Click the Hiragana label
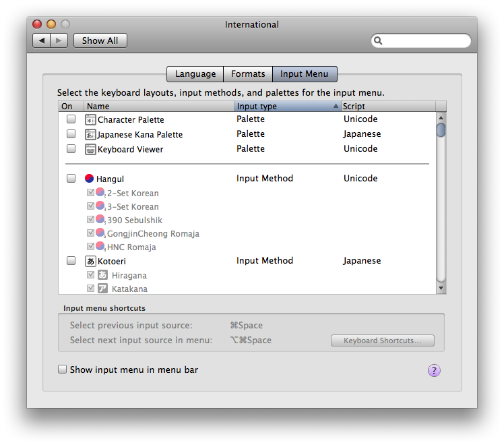The width and height of the screenshot is (504, 445). click(x=129, y=276)
